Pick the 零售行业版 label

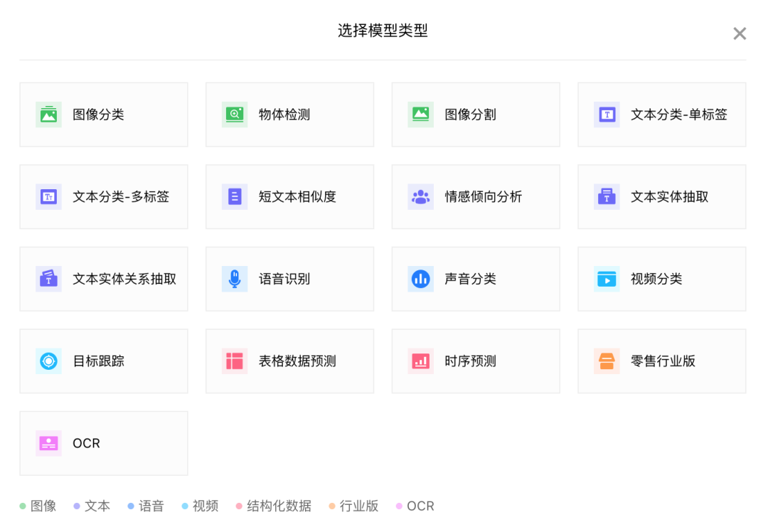(663, 361)
